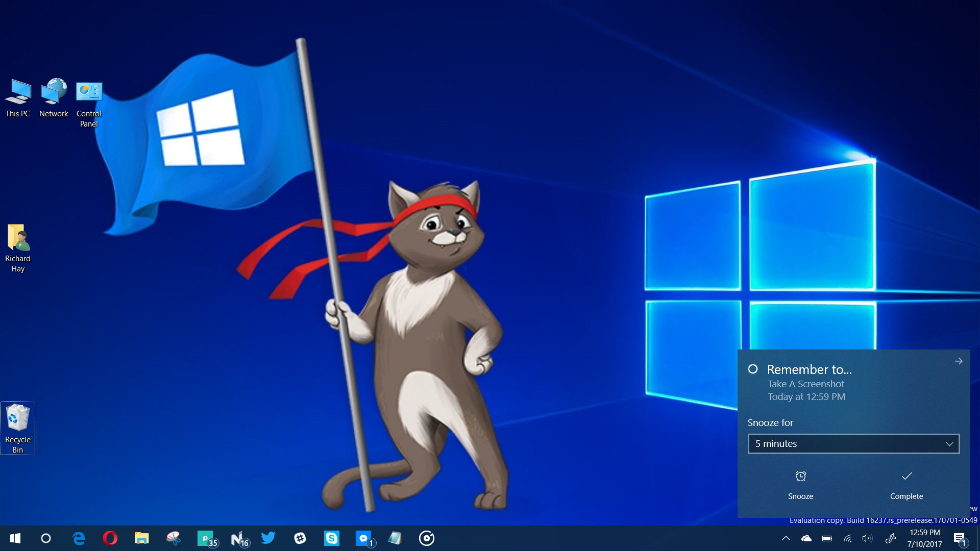Open the Twitter app in the taskbar
The image size is (980, 551).
tap(268, 538)
